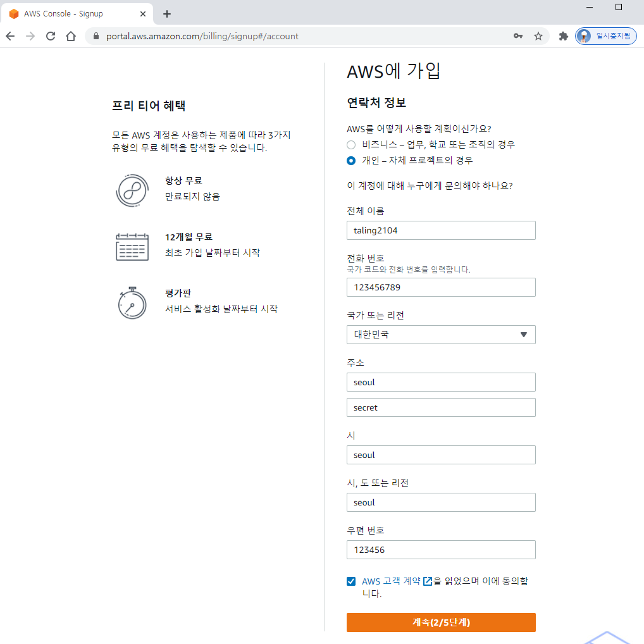Click the 만료되지 않음 text
644x644 pixels.
tap(192, 196)
